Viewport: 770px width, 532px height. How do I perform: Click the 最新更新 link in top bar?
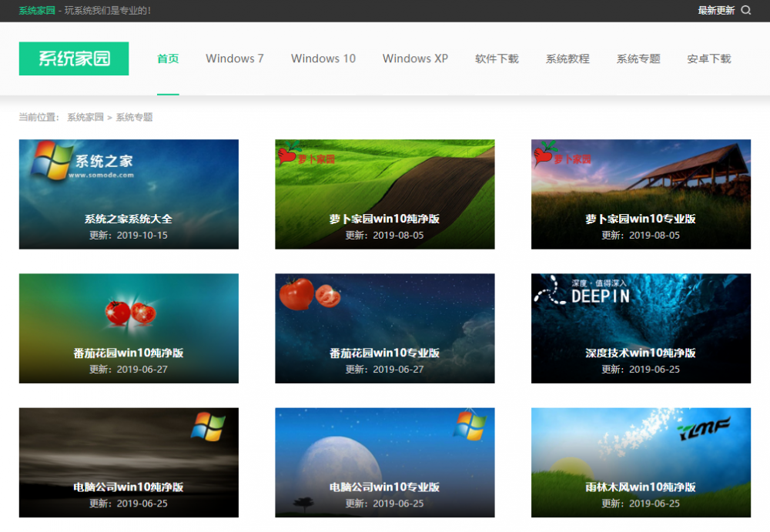pos(716,10)
